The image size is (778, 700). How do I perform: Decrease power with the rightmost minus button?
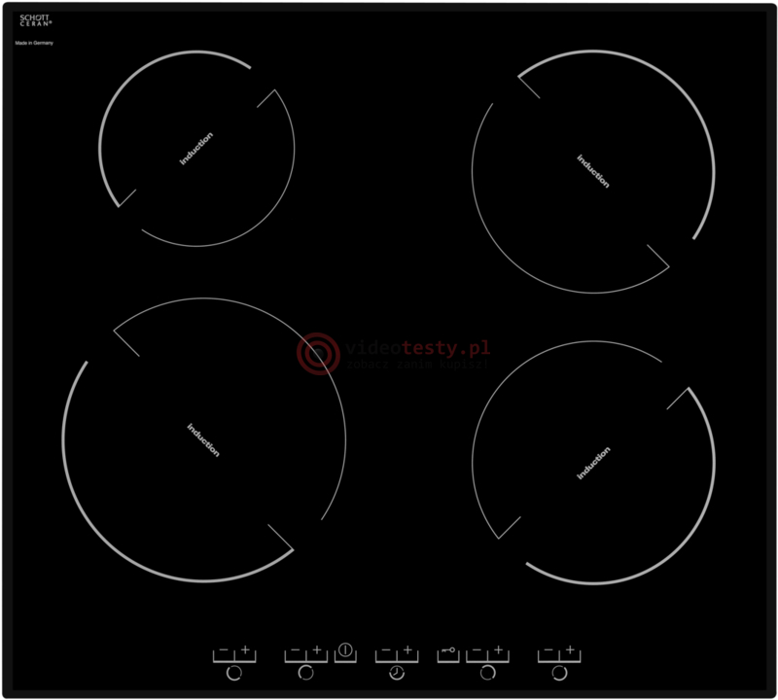pyautogui.click(x=548, y=649)
